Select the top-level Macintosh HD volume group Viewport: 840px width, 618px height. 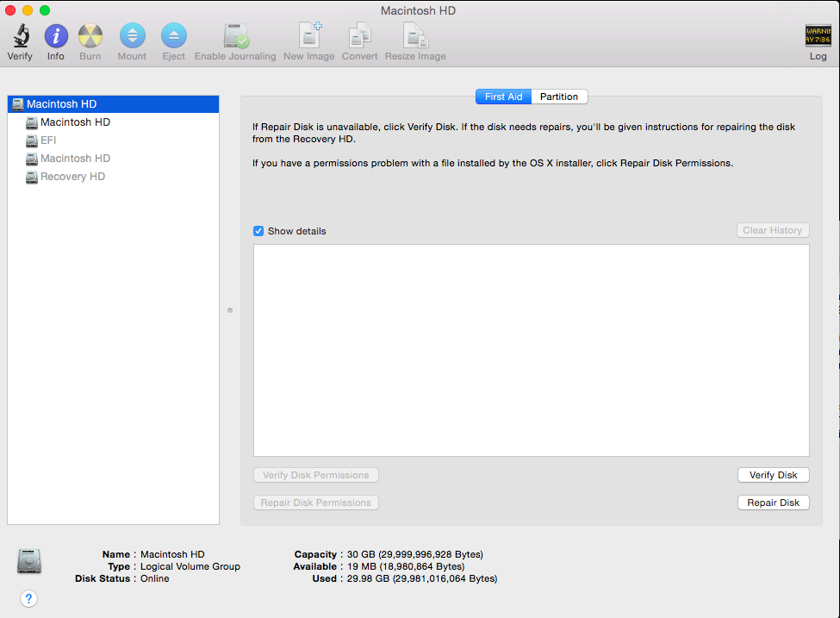click(x=60, y=104)
